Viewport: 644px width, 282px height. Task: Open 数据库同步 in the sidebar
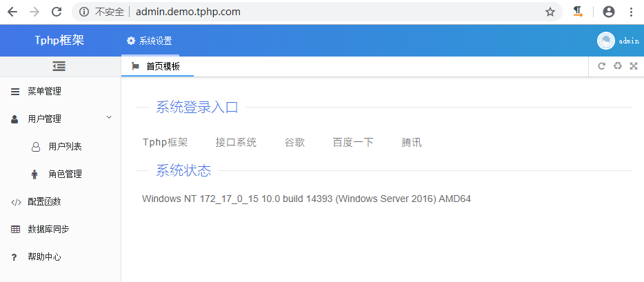click(61, 230)
